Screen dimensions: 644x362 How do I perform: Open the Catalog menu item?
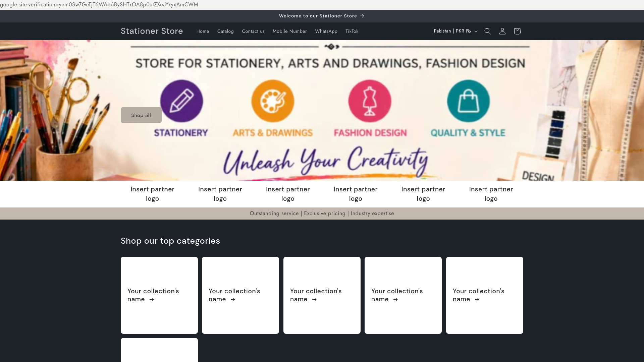pyautogui.click(x=225, y=31)
